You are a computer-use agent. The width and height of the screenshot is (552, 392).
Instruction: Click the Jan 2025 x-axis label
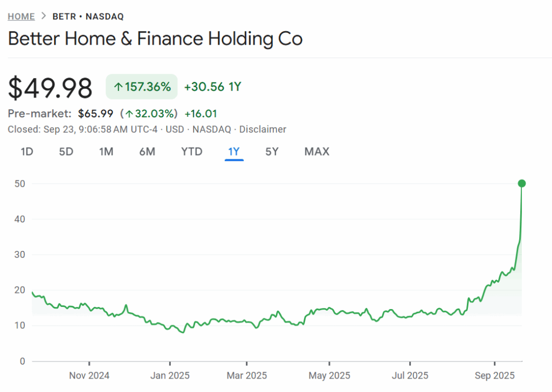169,375
